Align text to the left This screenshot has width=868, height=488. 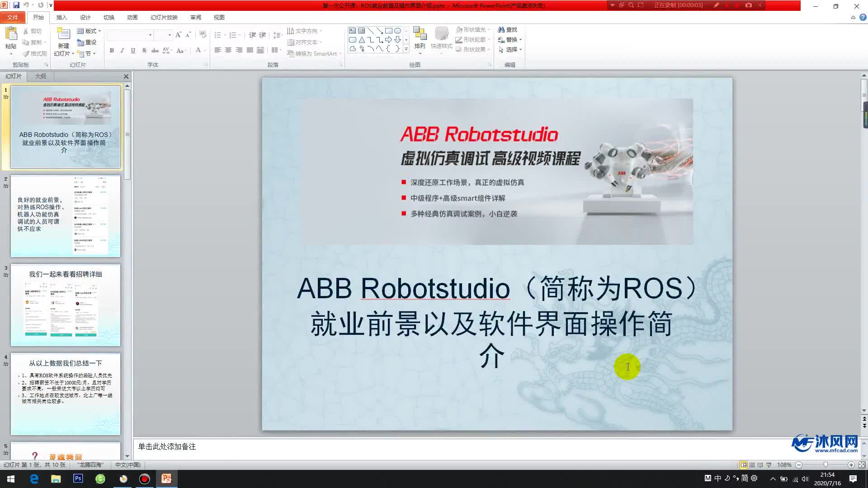pyautogui.click(x=217, y=50)
